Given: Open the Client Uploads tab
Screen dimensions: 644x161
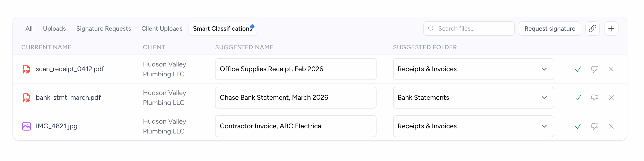Looking at the screenshot, I should (162, 29).
